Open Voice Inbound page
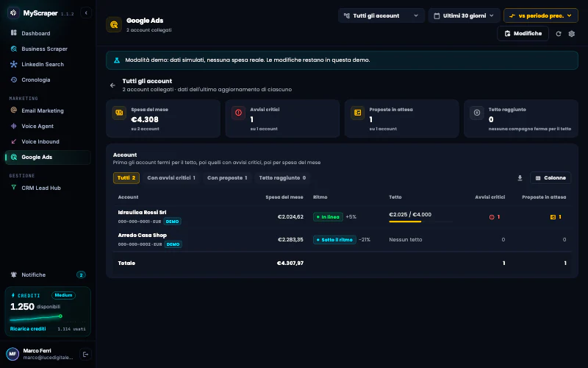The width and height of the screenshot is (588, 368). 48,141
